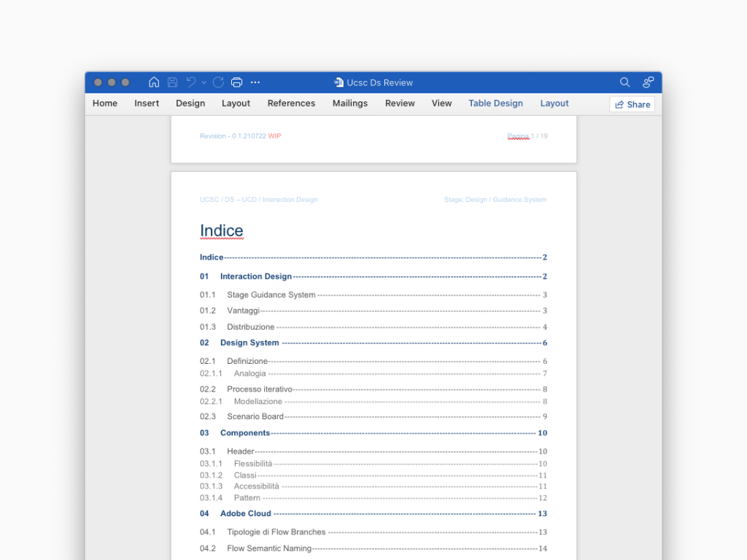Click the Save disk icon

172,82
